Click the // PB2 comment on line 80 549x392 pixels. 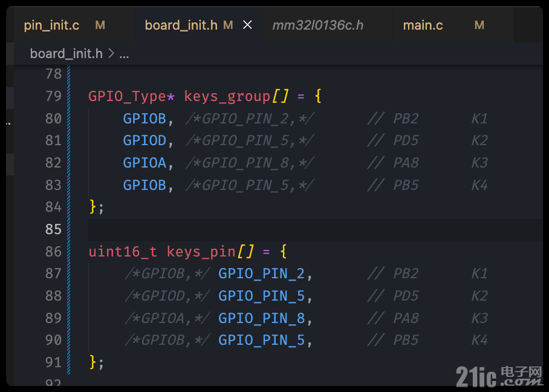point(393,119)
